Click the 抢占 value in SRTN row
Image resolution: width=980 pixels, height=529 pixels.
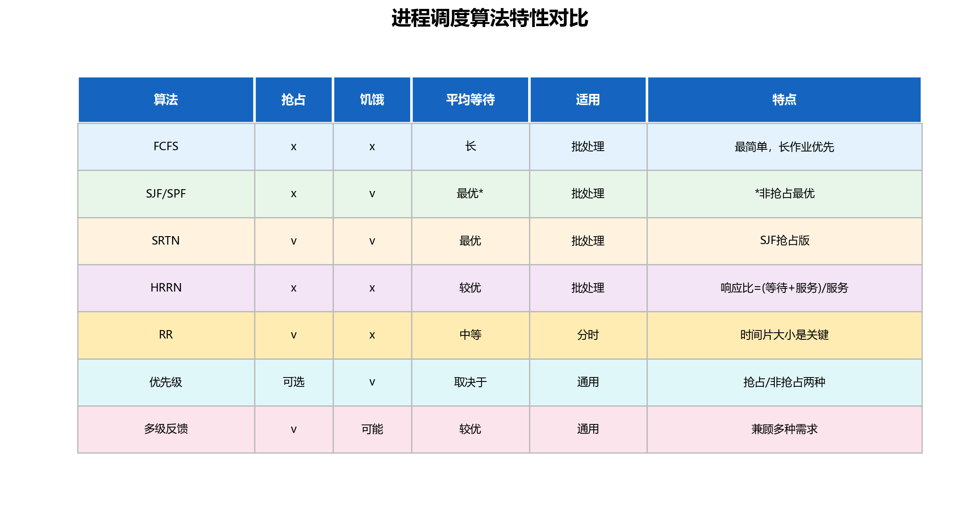[294, 241]
